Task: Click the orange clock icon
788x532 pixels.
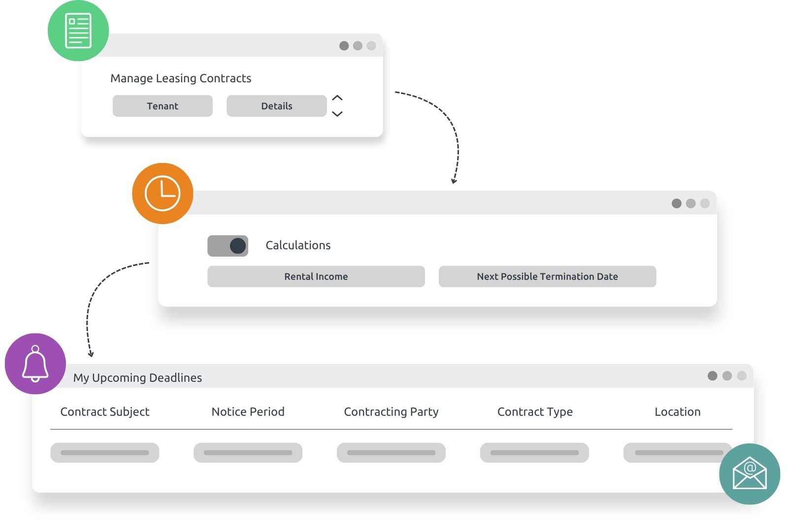Action: pyautogui.click(x=163, y=193)
